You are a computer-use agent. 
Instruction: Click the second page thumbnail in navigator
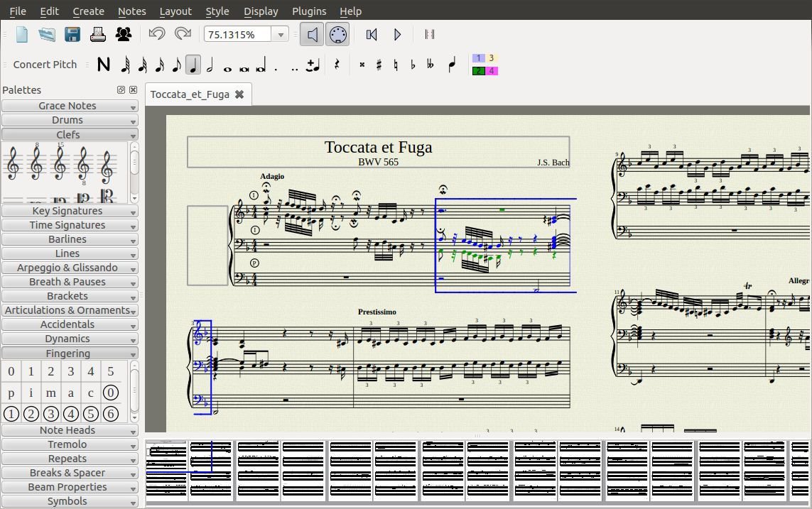[x=211, y=469]
